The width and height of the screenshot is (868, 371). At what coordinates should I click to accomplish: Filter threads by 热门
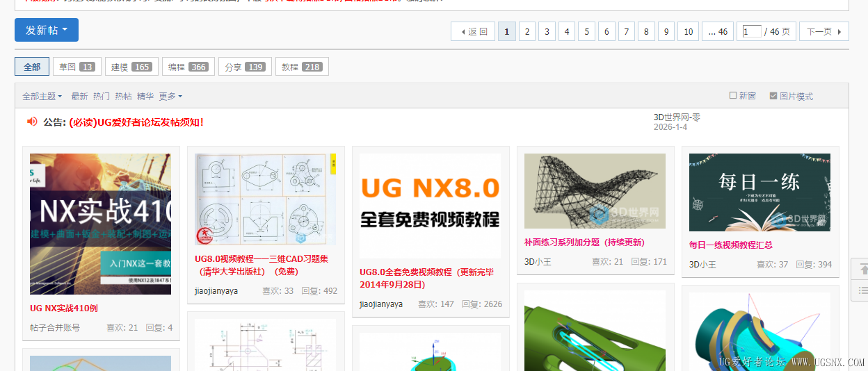pos(101,96)
